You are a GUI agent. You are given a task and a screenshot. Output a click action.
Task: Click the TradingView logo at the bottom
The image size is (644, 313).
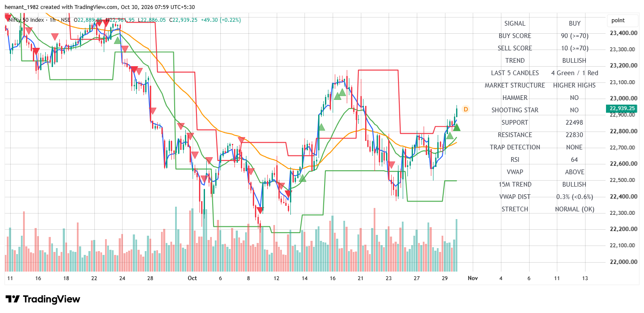(x=43, y=299)
